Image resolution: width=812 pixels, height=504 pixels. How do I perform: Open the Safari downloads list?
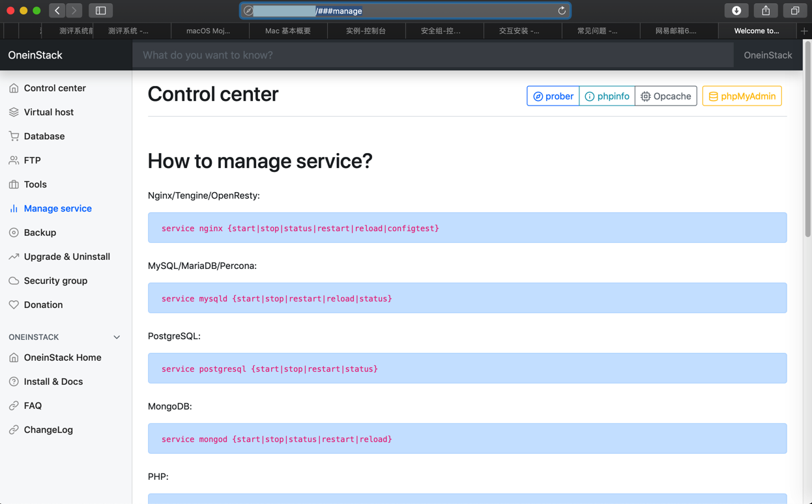click(x=736, y=10)
